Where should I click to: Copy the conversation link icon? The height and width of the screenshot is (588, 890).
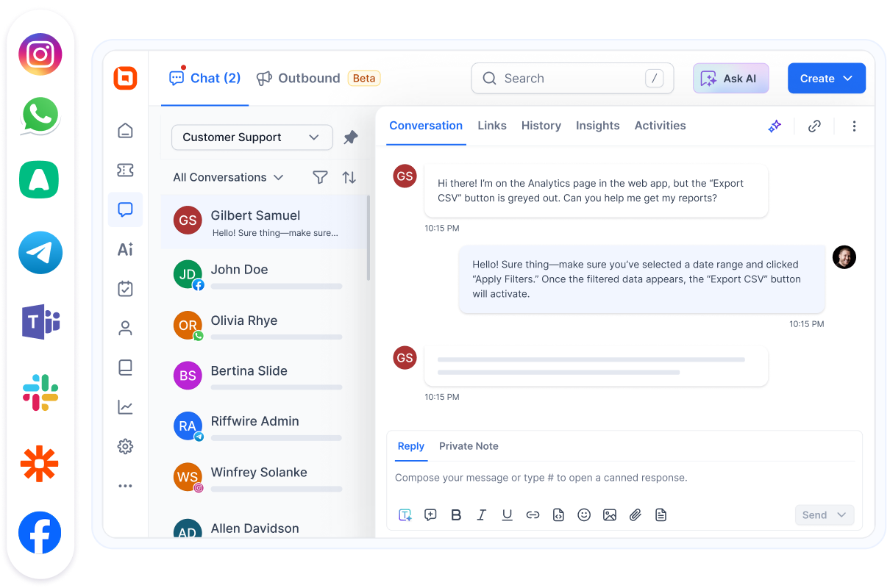(x=814, y=126)
